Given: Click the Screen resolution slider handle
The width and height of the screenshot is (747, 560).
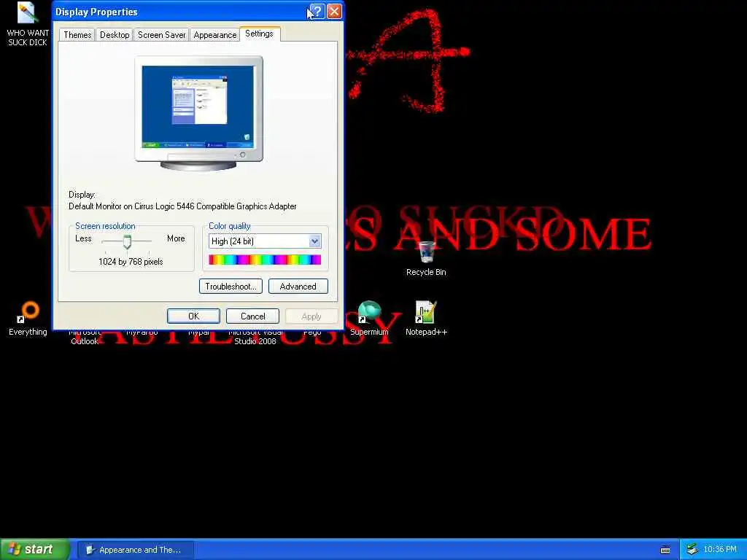Looking at the screenshot, I should point(127,242).
